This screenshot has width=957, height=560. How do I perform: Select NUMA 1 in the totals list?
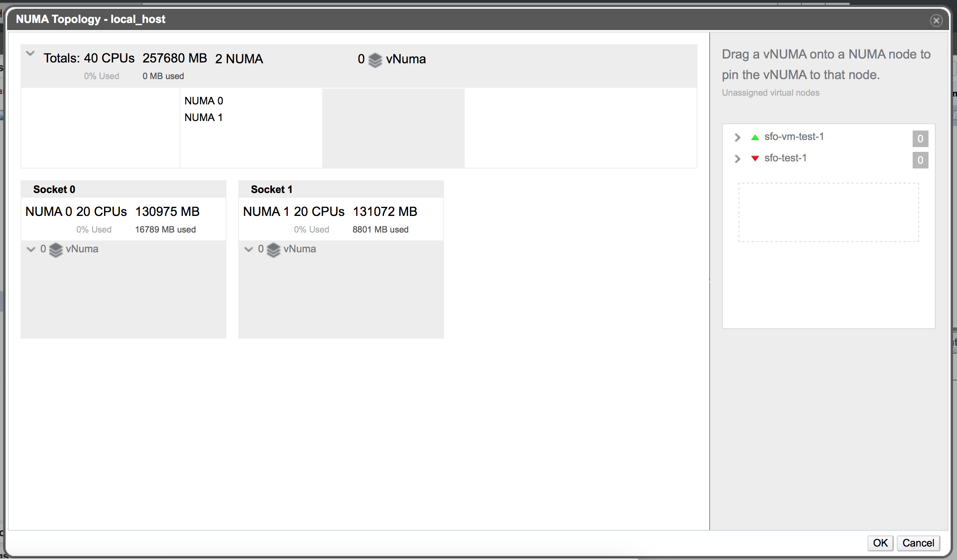tap(203, 117)
